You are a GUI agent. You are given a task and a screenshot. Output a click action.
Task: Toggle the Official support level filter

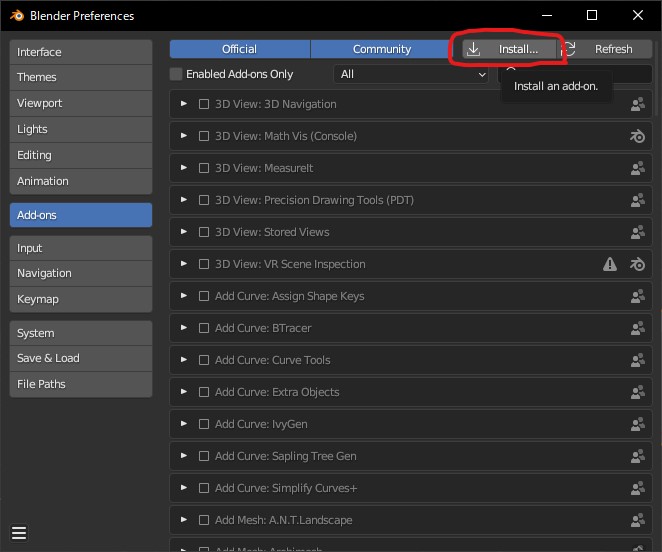(240, 49)
